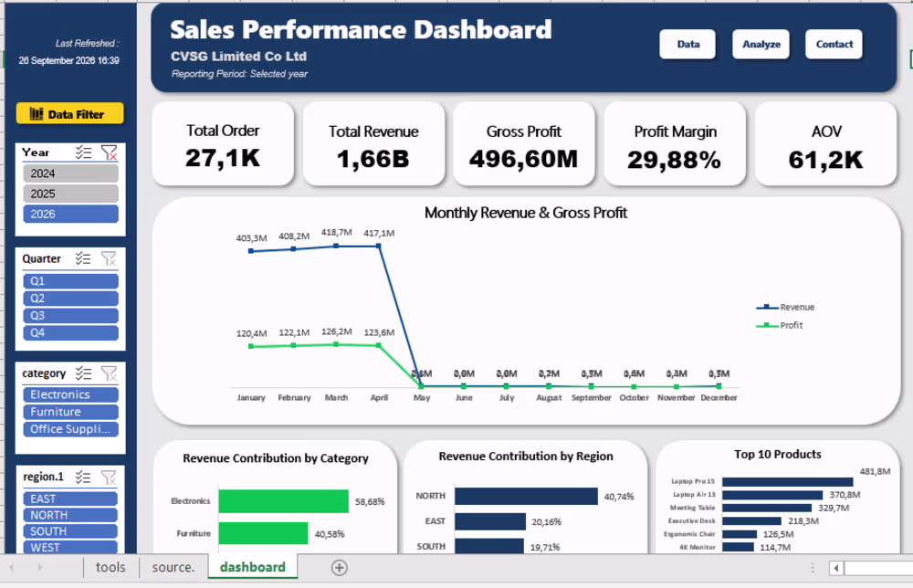The image size is (913, 588).
Task: Click the Profit legend entry
Action: coord(780,325)
